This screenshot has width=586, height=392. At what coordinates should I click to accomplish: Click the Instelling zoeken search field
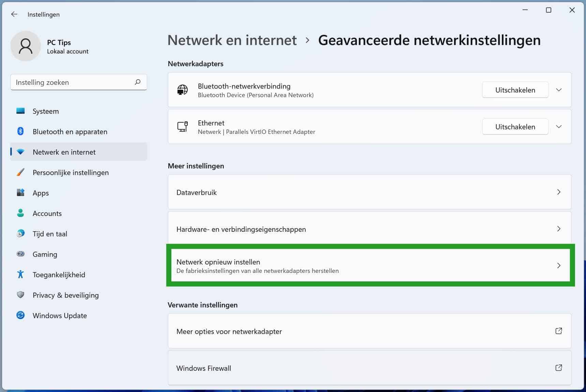(x=78, y=82)
